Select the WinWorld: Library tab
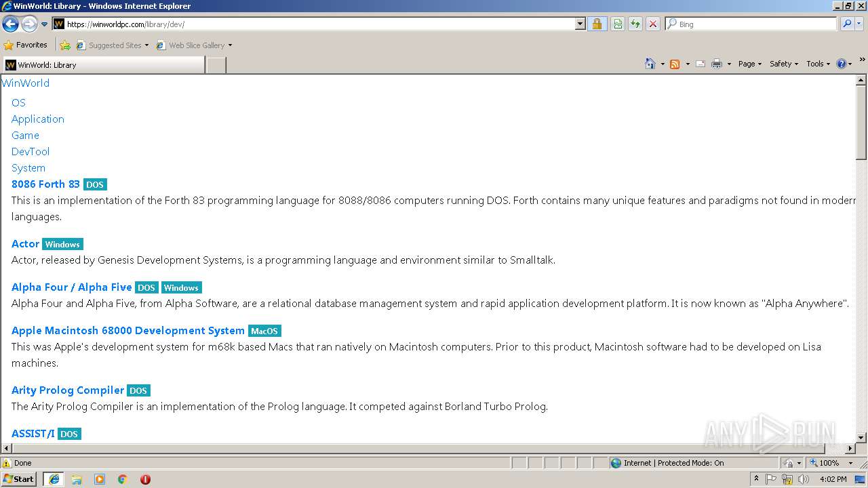The image size is (868, 488). point(103,64)
